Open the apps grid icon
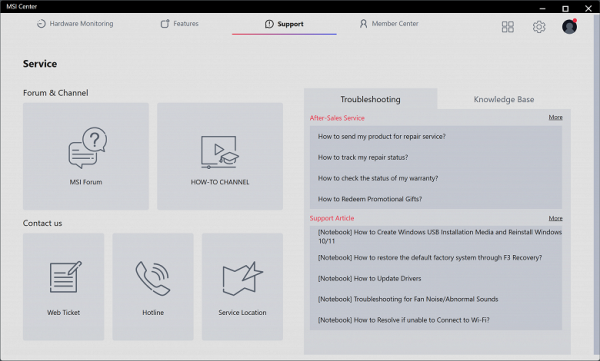The image size is (600, 361). point(508,27)
